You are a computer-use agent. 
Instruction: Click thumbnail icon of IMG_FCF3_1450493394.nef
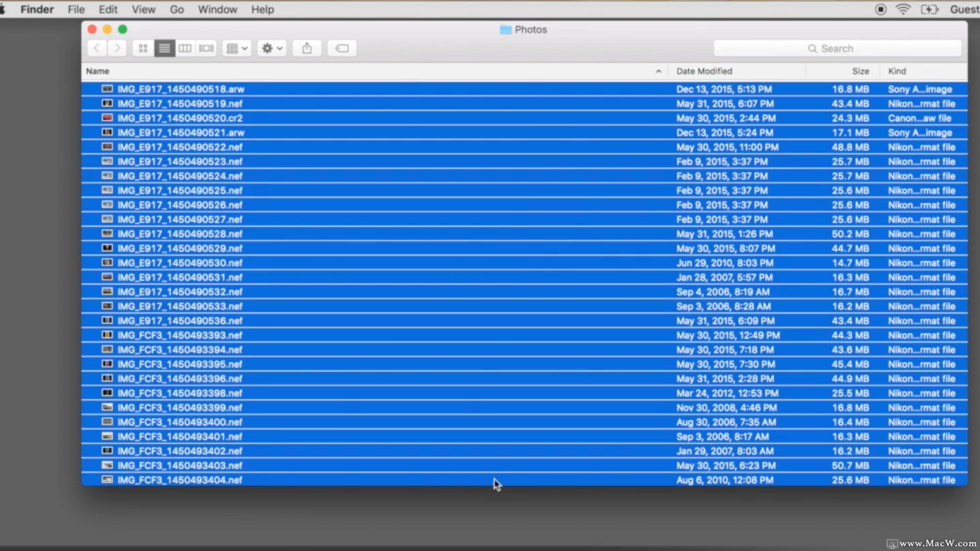pos(107,349)
